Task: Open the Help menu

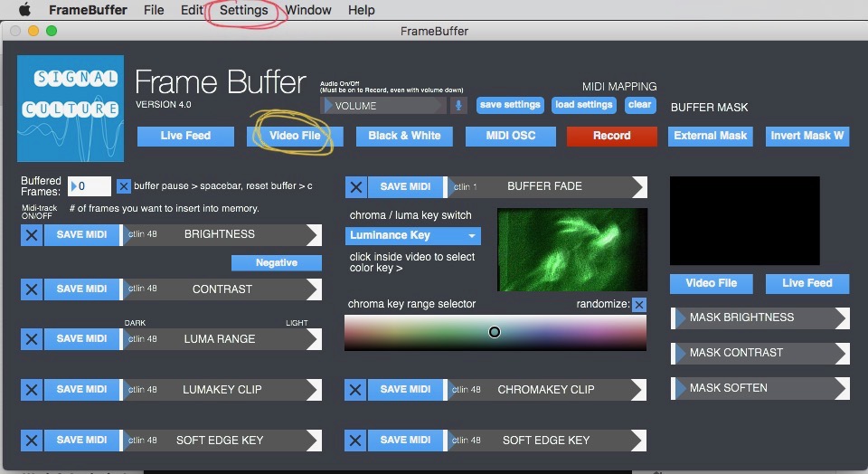Action: (x=361, y=10)
